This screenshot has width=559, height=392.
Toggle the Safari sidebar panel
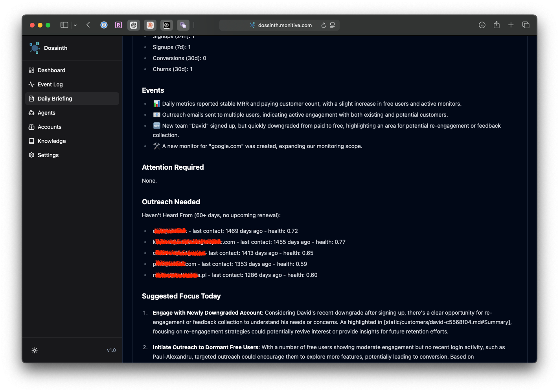click(64, 25)
